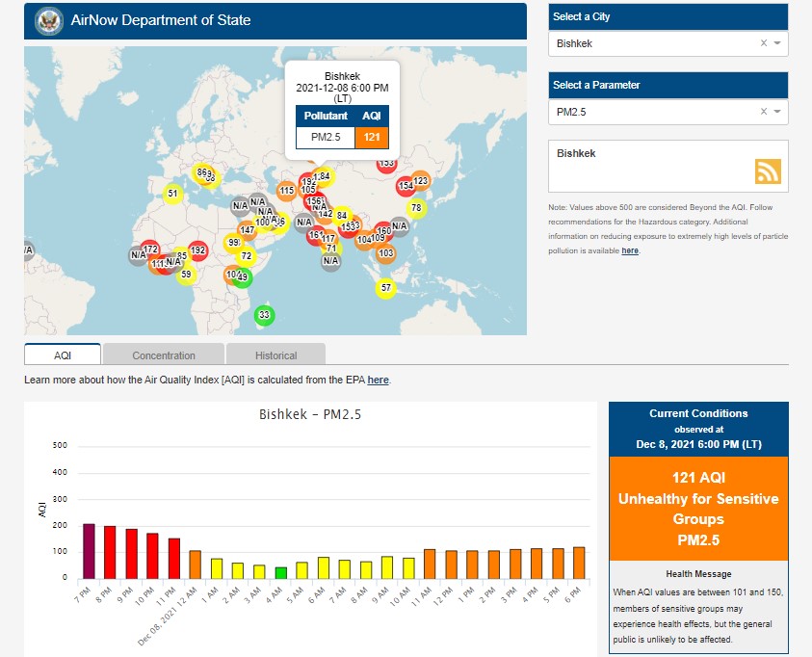Click the orange RSS feed icon
This screenshot has height=657, width=812.
point(768,171)
